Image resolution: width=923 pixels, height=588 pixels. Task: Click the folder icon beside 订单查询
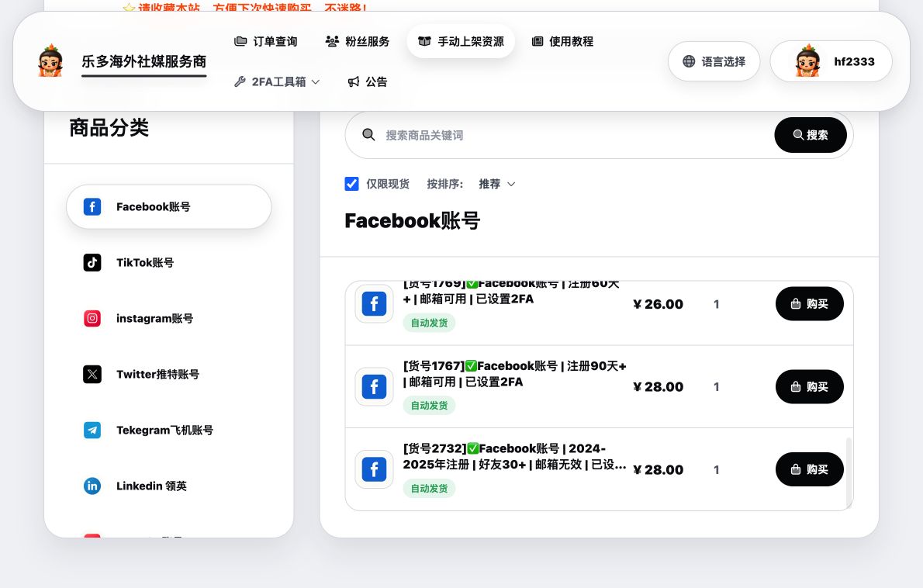pos(240,41)
